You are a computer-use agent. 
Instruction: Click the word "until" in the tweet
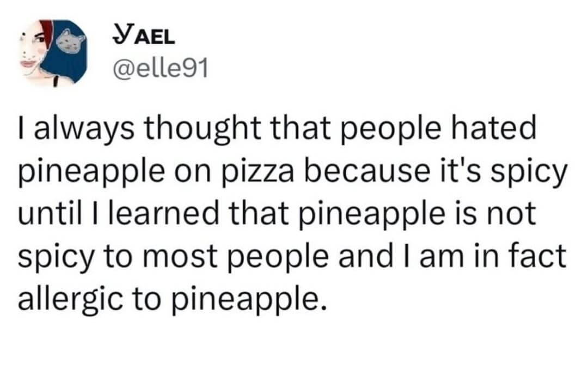(46, 215)
